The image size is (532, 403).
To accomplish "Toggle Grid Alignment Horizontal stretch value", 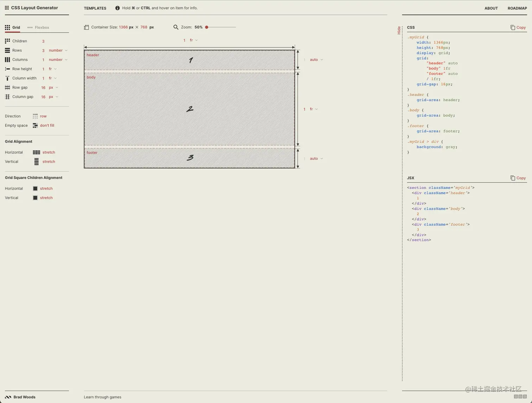I will tap(49, 152).
